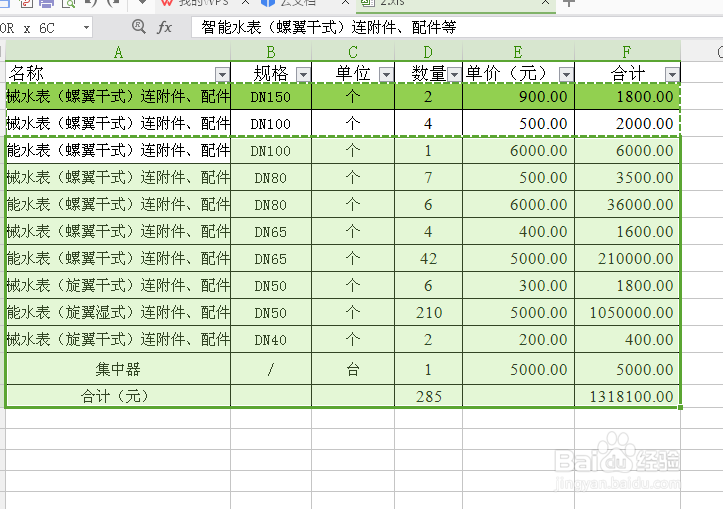Click the 单位 header cell

coord(353,73)
